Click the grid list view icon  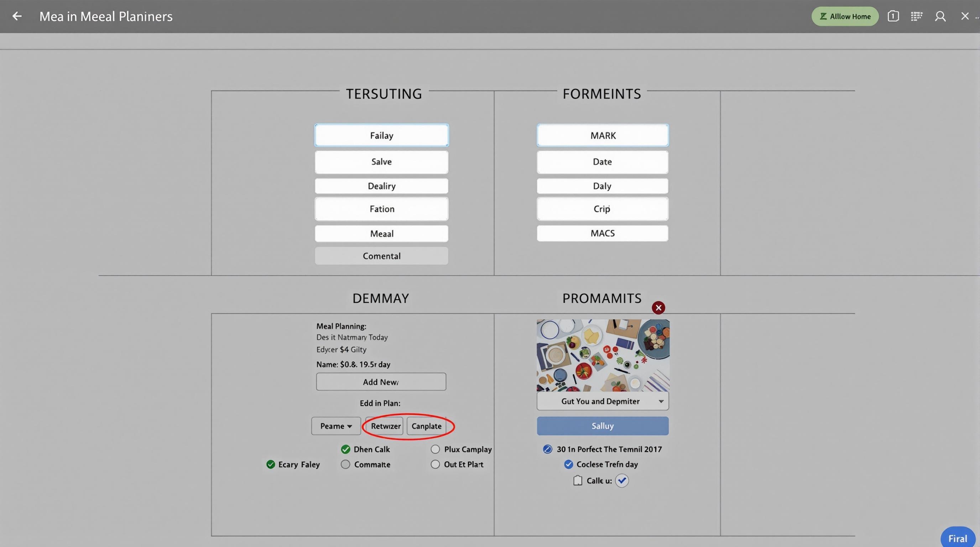917,16
